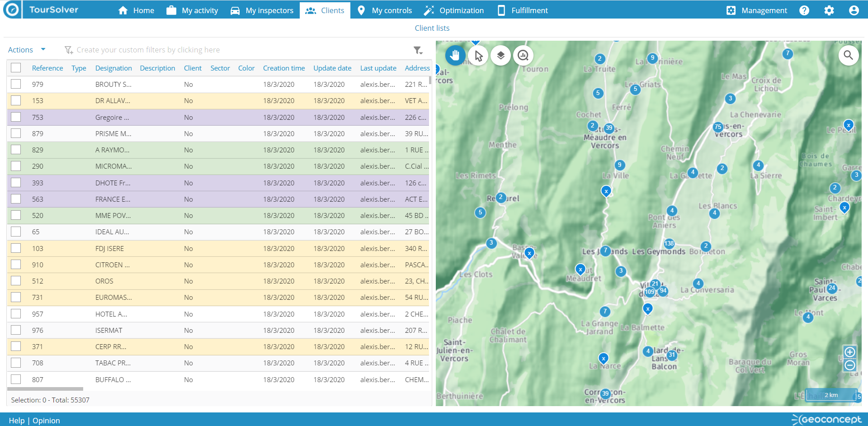Viewport: 868px width, 426px height.
Task: Zoom in using the map plus button
Action: (849, 352)
